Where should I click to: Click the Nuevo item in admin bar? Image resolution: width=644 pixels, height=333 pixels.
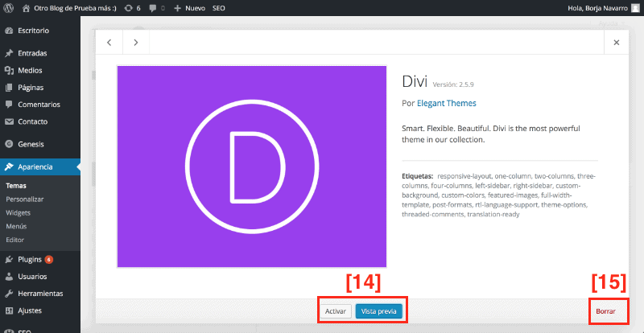point(195,8)
